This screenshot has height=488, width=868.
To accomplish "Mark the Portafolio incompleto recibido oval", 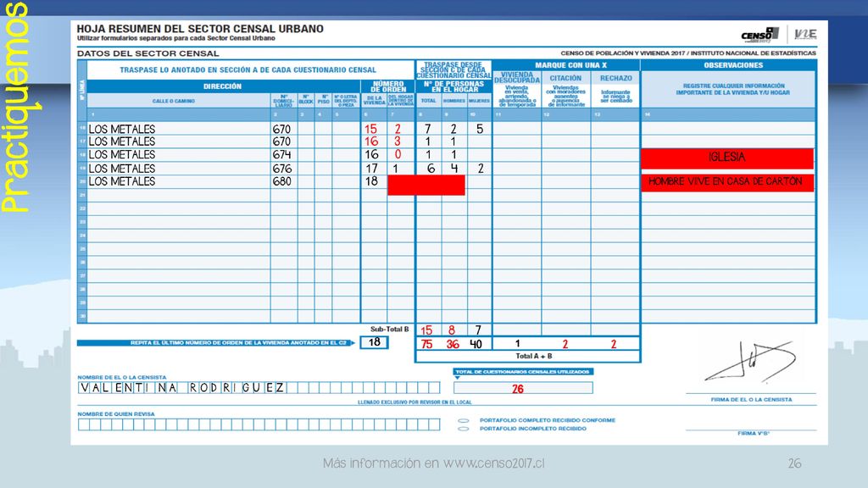I will 464,429.
